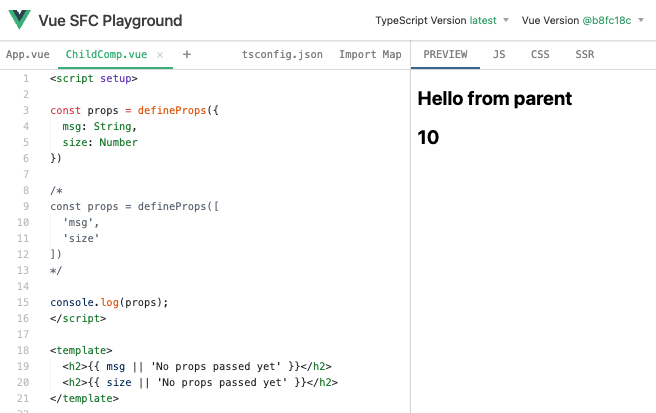
Task: Click 'msg: String,' in the code
Action: coord(100,126)
